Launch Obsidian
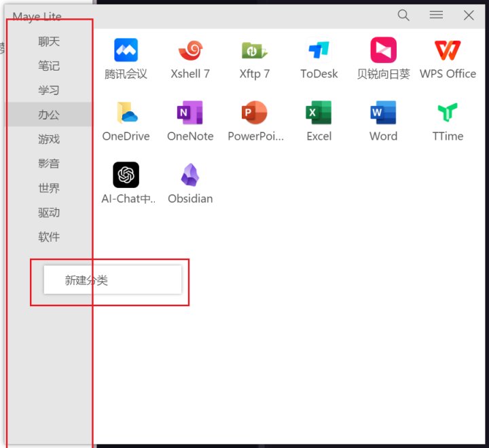Screen dimensions: 489x448 tap(190, 175)
